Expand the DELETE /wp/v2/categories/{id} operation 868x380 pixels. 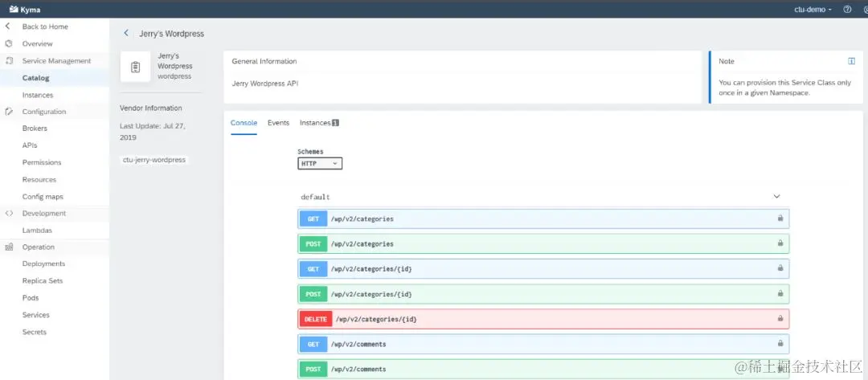[543, 319]
